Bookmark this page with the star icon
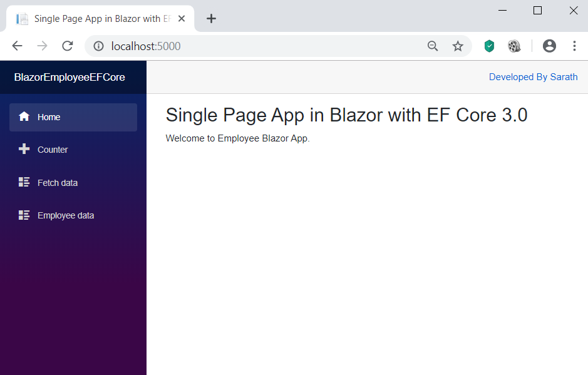The height and width of the screenshot is (375, 588). [x=458, y=46]
